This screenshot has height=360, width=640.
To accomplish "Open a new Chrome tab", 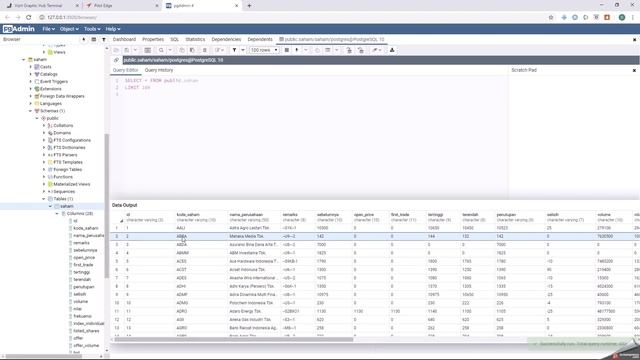I will point(249,6).
